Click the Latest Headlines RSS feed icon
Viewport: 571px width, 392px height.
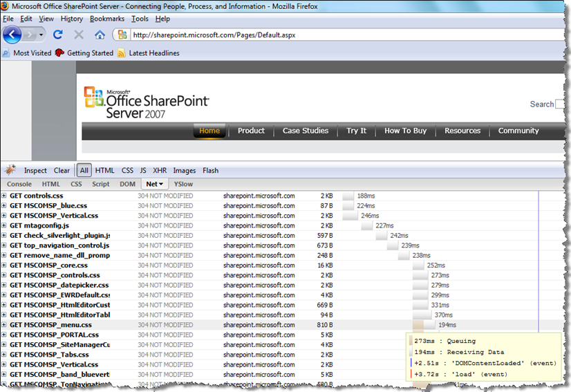pyautogui.click(x=121, y=53)
